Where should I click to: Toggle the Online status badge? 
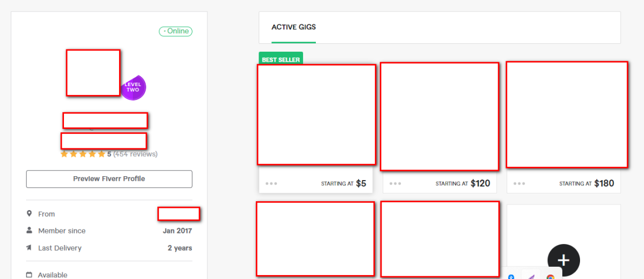(x=175, y=31)
